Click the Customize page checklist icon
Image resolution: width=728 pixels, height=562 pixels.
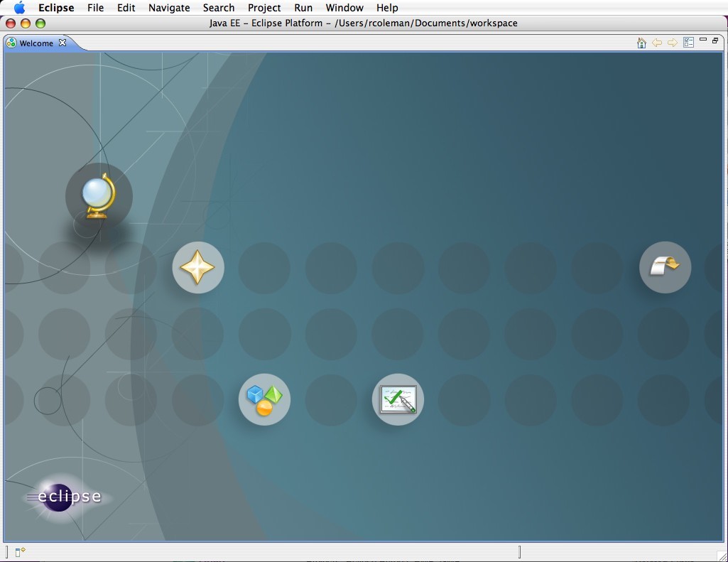click(x=688, y=43)
